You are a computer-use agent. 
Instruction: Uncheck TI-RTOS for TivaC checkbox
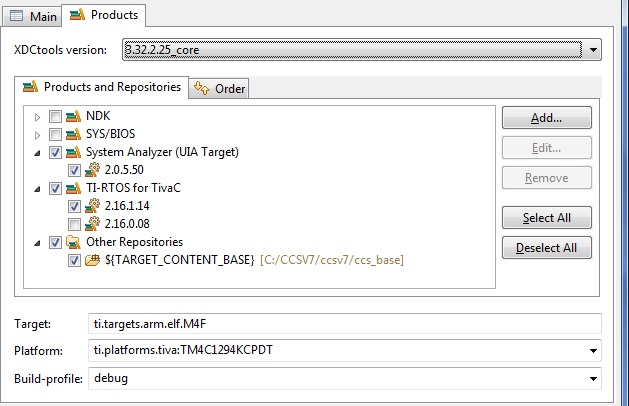tap(55, 189)
